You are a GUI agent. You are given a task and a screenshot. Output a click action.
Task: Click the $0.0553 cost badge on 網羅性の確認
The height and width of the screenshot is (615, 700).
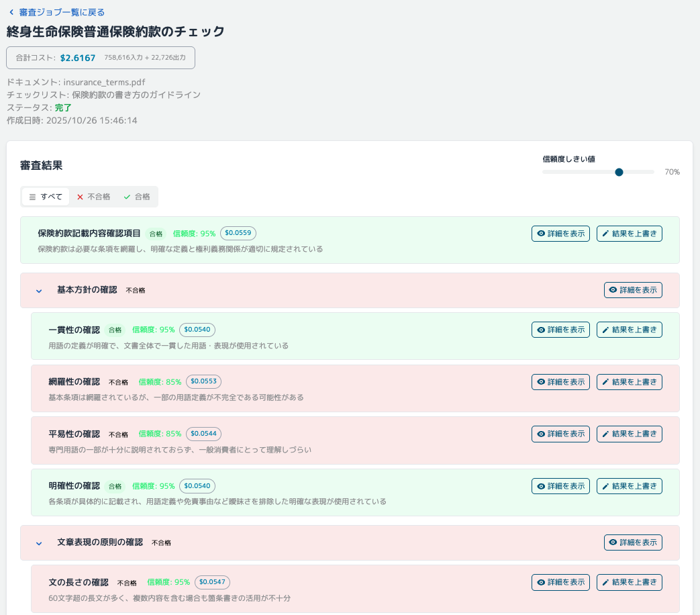coord(203,381)
